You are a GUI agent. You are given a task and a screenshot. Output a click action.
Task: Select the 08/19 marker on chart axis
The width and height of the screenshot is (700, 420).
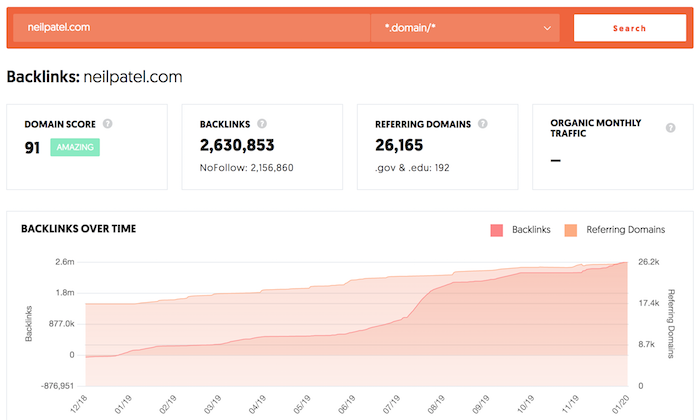pyautogui.click(x=436, y=404)
